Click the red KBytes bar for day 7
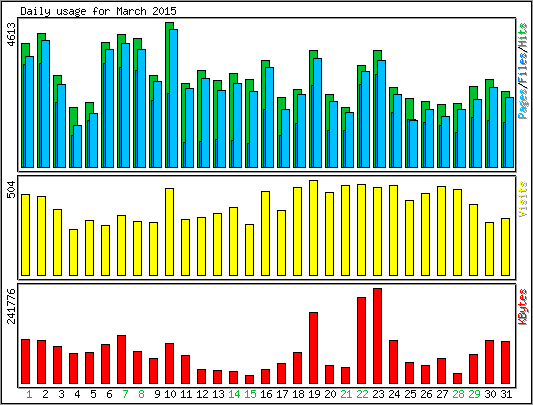 click(121, 359)
